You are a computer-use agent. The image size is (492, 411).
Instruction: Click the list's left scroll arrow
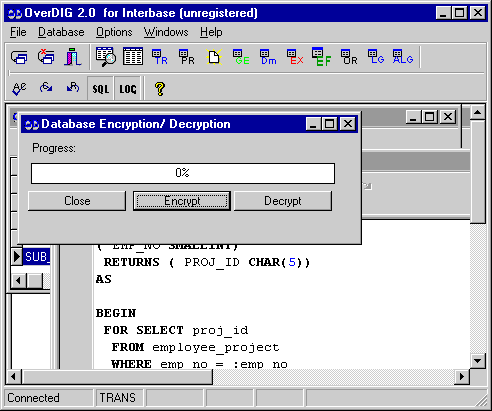click(x=19, y=281)
